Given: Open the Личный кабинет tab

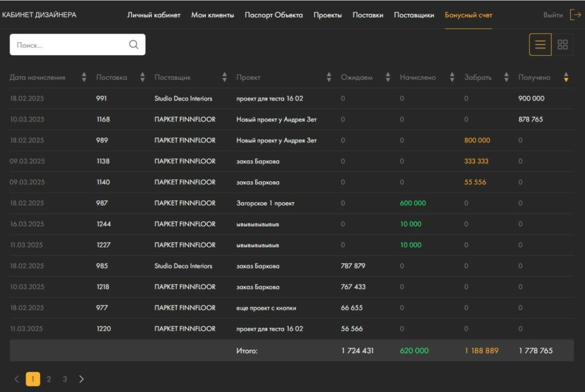Looking at the screenshot, I should coord(154,15).
